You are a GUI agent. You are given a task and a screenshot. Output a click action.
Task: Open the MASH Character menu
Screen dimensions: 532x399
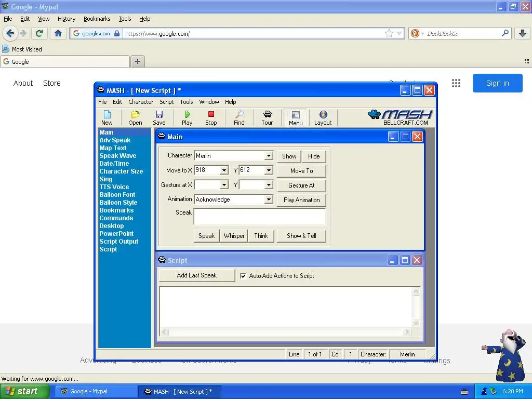[x=141, y=102]
